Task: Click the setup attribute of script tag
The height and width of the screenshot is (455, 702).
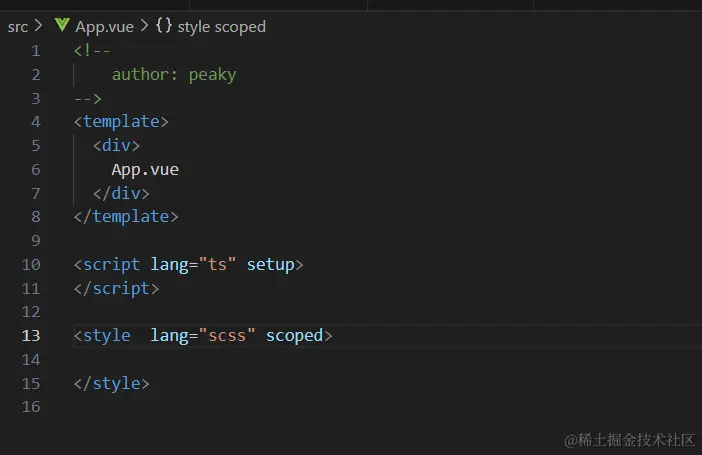Action: [x=270, y=265]
